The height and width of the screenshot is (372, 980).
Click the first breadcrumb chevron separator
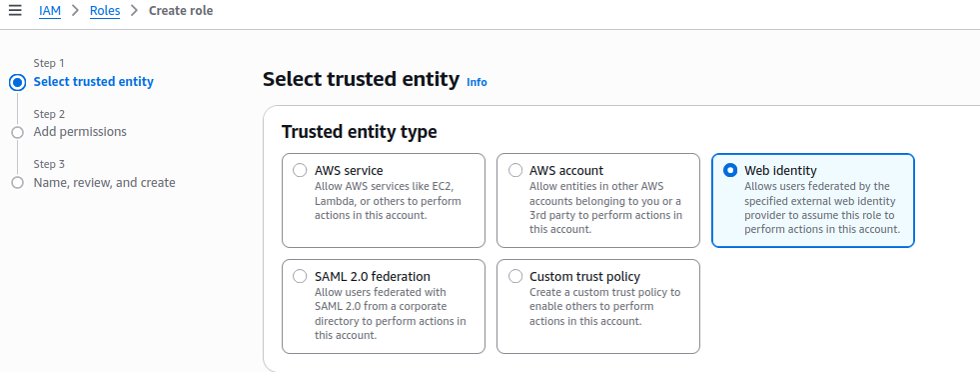pos(76,11)
